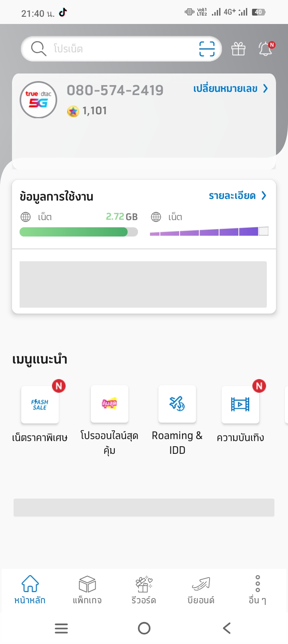The height and width of the screenshot is (644, 288).
Task: Tap the True dtac 5G logo
Action: tap(38, 100)
